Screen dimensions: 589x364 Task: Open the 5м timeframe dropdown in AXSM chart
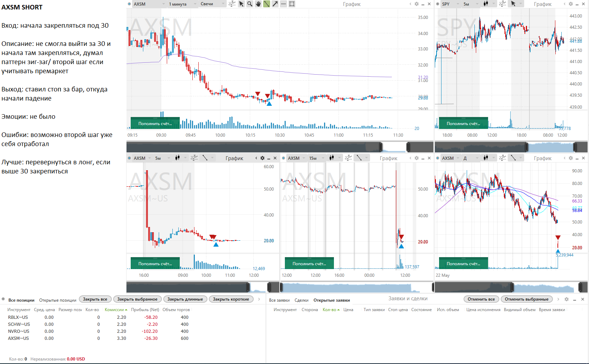pyautogui.click(x=162, y=158)
